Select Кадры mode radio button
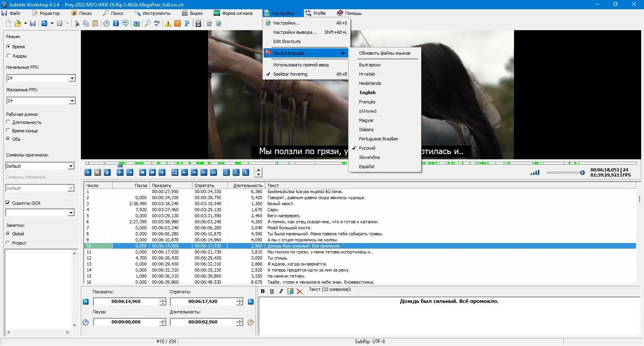This screenshot has height=346, width=644. pyautogui.click(x=8, y=56)
